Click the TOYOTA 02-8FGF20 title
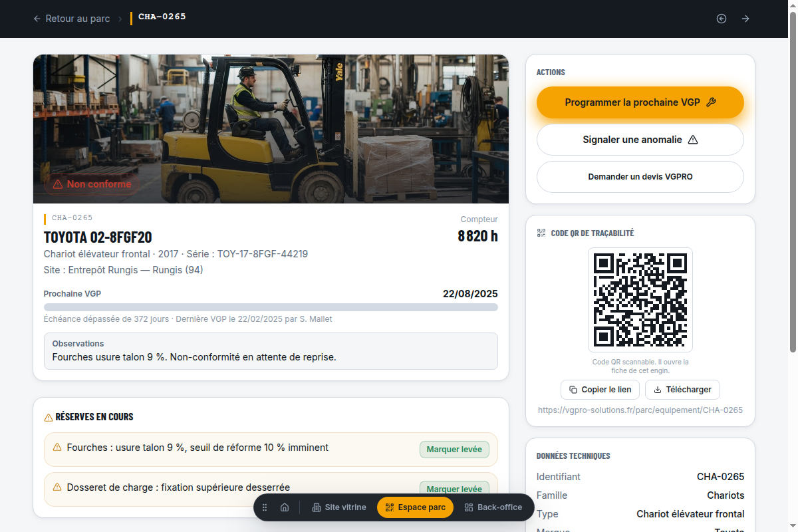This screenshot has width=798, height=532. (98, 237)
